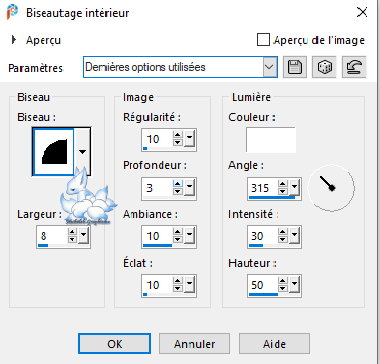The height and width of the screenshot is (364, 380).
Task: Open the Hauteur slider popup arrow
Action: pyautogui.click(x=294, y=286)
